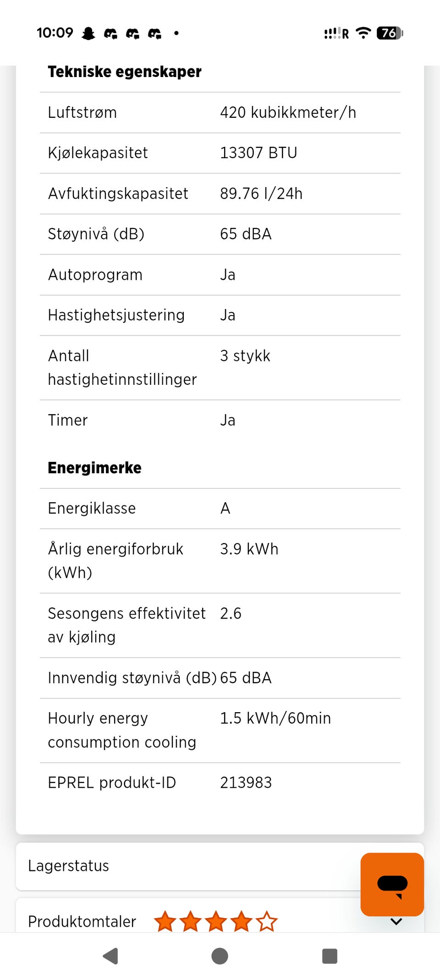The width and height of the screenshot is (440, 980).
Task: Open the orange chat support bubble
Action: (392, 884)
